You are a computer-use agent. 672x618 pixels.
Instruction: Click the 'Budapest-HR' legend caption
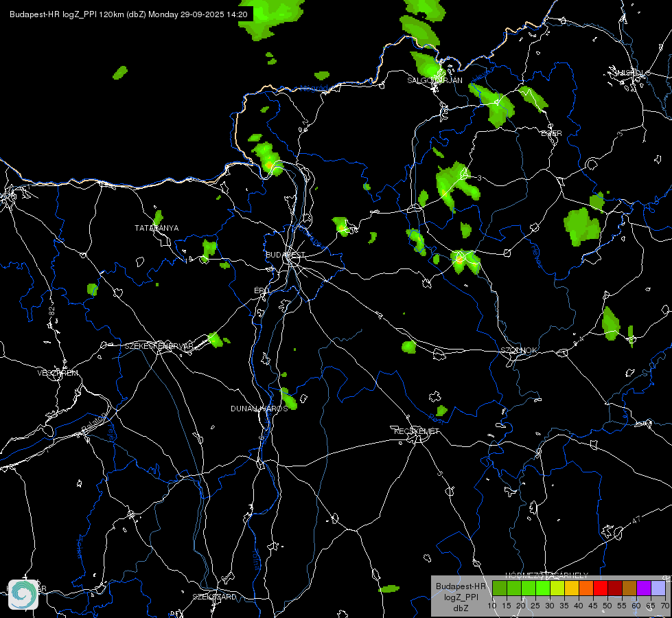tap(461, 586)
